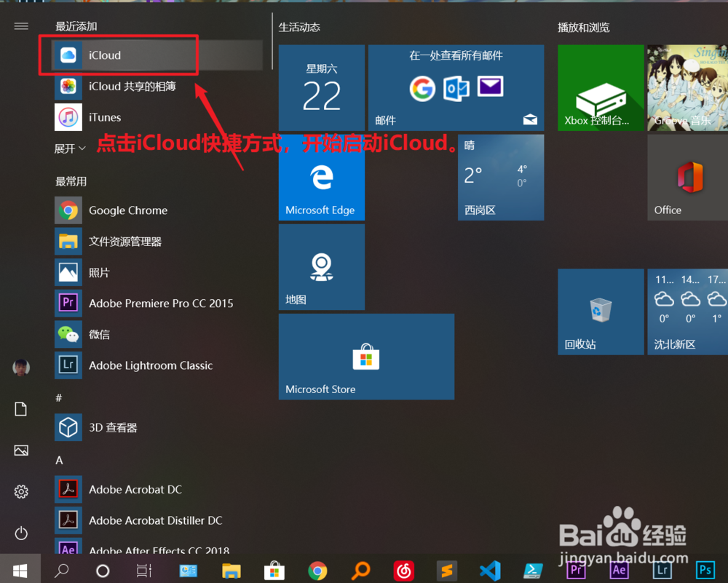Open 文件资源管理器 from most used list

tap(158, 242)
